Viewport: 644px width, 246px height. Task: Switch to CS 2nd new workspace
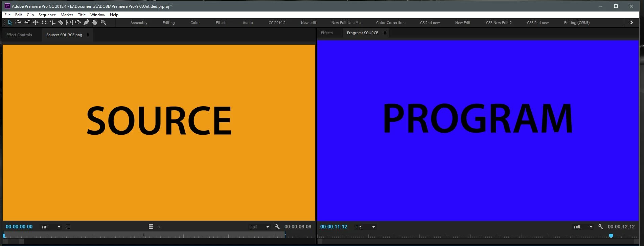430,23
